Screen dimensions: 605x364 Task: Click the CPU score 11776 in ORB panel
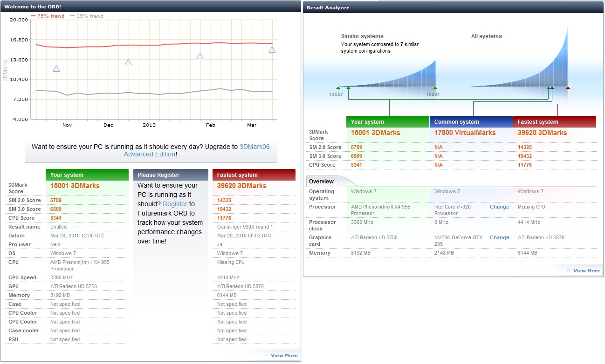click(x=224, y=218)
